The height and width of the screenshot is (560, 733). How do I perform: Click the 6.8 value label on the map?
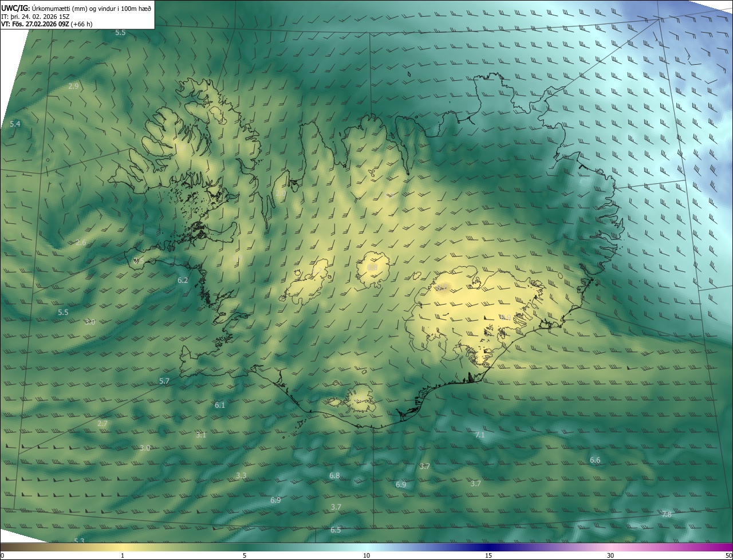coord(334,476)
